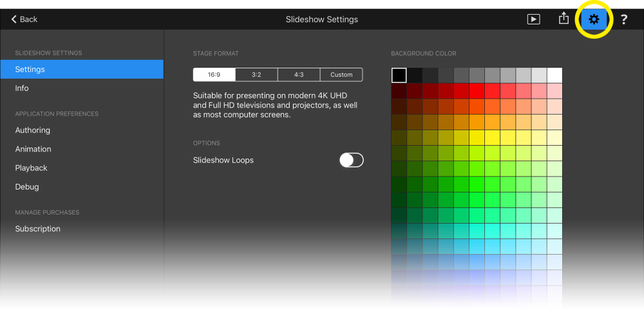644x310 pixels.
Task: Pick the white background color swatch
Action: pyautogui.click(x=554, y=75)
